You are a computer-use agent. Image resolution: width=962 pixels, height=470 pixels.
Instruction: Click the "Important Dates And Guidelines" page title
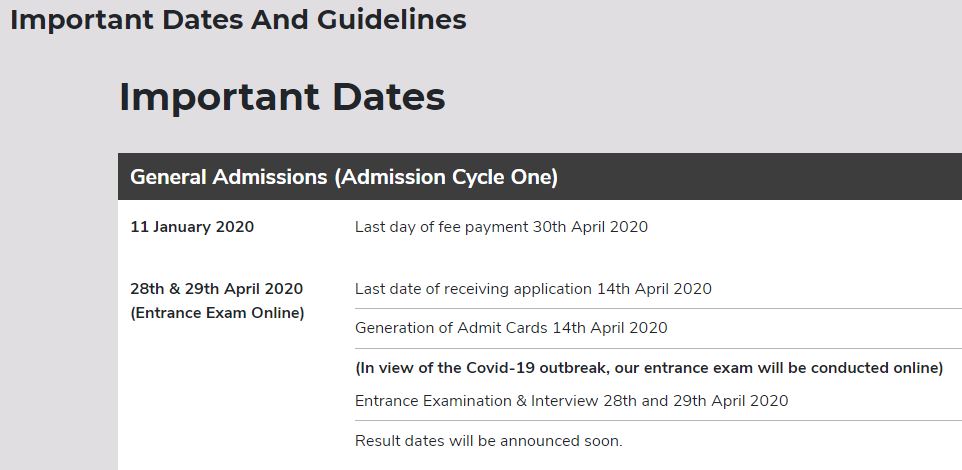(238, 19)
